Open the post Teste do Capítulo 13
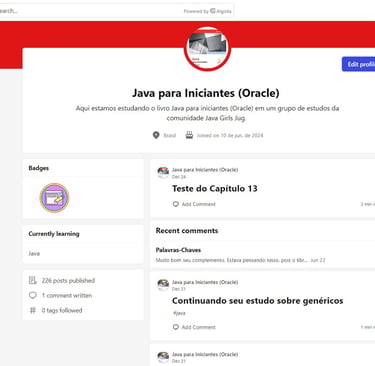Image resolution: width=375 pixels, height=366 pixels. tap(215, 189)
